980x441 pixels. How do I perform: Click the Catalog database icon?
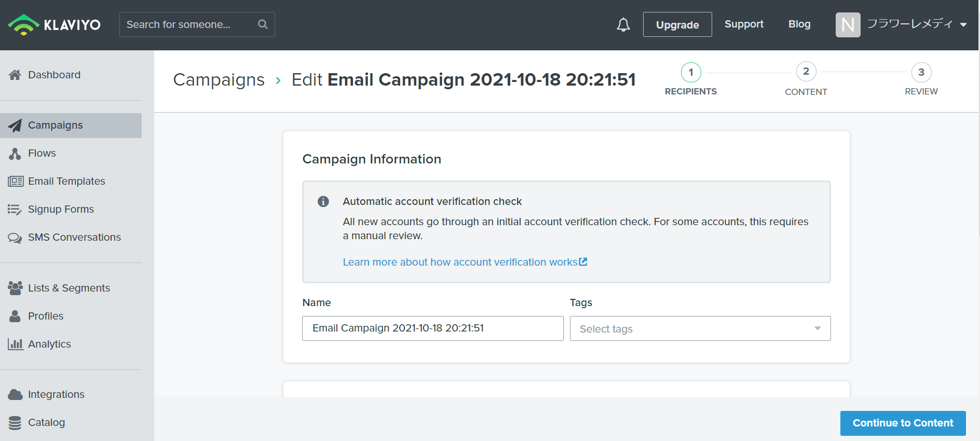[x=15, y=423]
